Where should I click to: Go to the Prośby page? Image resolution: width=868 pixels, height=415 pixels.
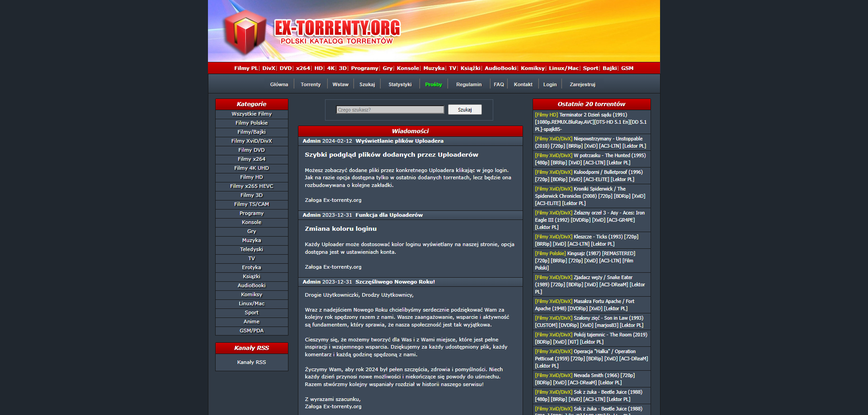(433, 84)
